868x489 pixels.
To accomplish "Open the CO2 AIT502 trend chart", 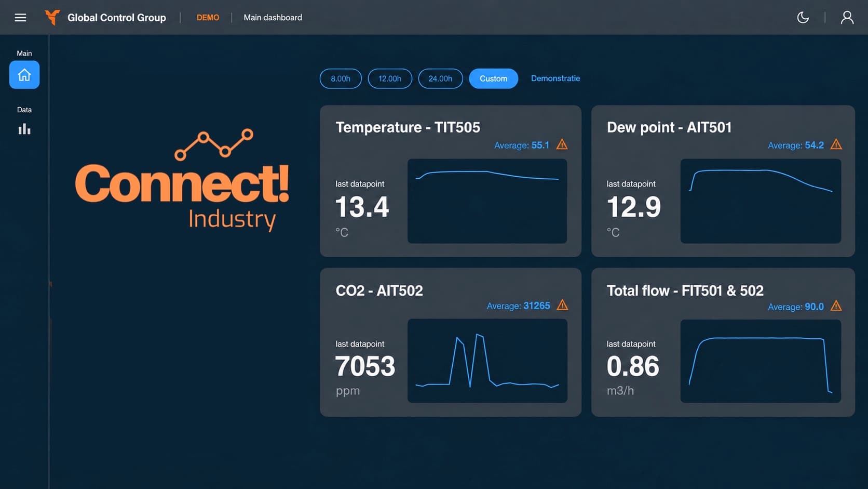I will pos(487,361).
